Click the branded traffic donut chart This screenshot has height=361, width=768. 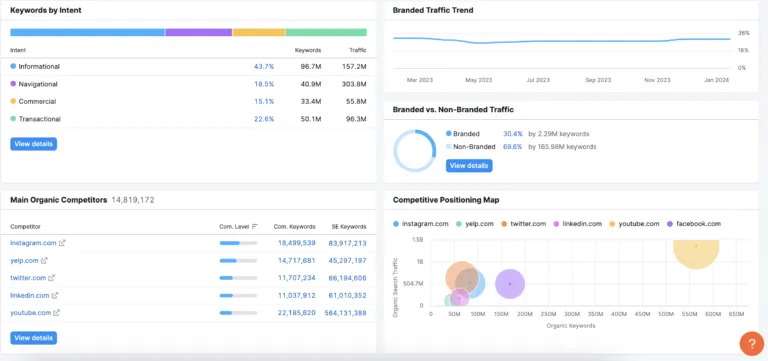[x=414, y=150]
